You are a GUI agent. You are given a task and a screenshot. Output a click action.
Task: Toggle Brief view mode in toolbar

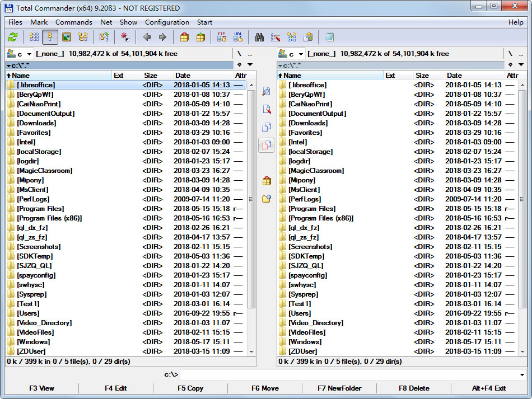coord(34,37)
